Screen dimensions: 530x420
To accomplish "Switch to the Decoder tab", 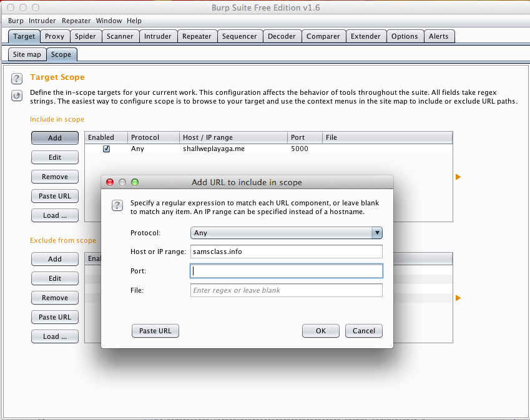I will point(282,36).
